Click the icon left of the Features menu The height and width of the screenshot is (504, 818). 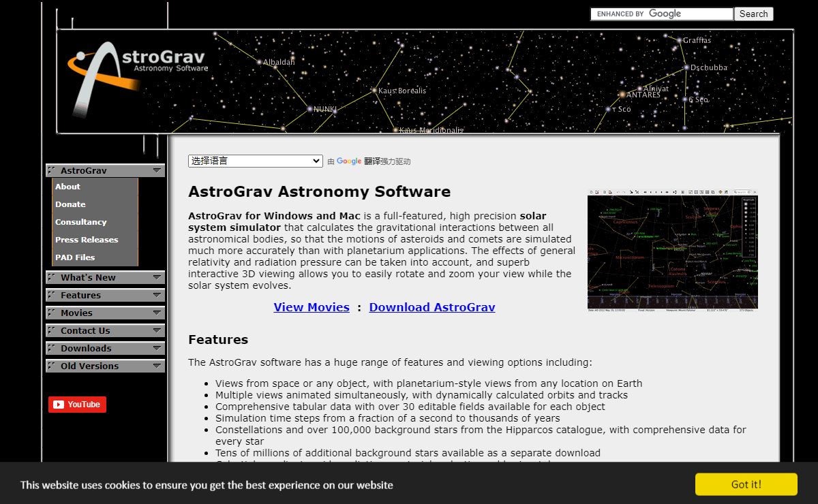(x=52, y=295)
